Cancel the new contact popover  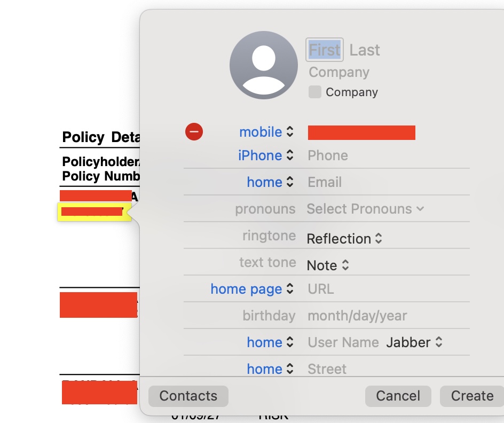(x=398, y=396)
